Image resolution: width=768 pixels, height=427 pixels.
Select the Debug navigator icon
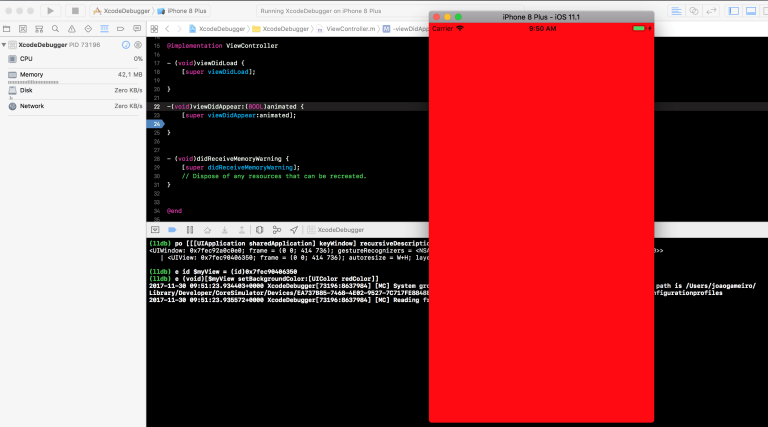click(104, 29)
